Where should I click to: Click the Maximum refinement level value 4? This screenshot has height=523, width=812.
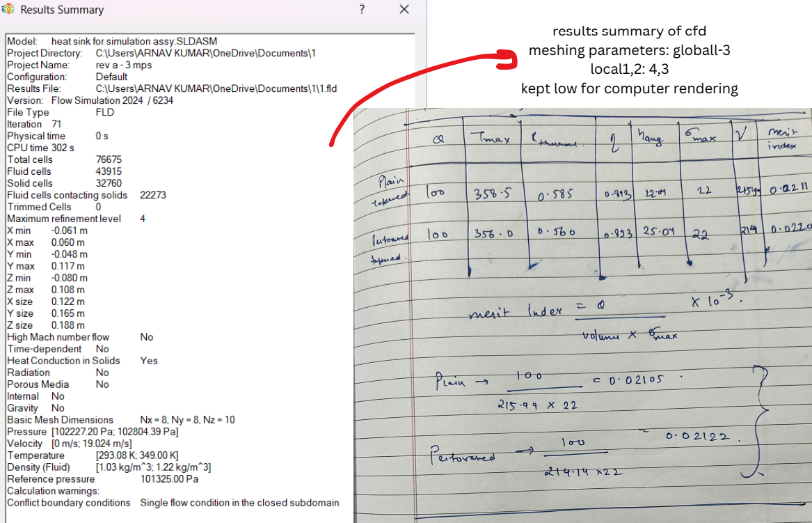(143, 219)
